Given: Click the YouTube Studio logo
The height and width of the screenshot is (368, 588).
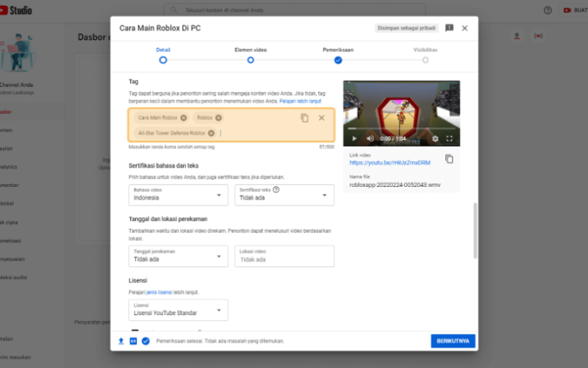Looking at the screenshot, I should 15,10.
